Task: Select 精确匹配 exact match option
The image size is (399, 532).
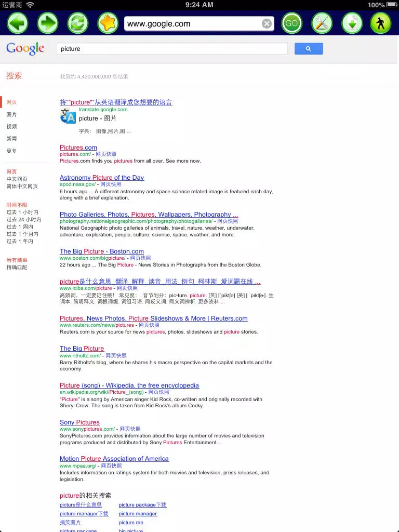Action: point(17,268)
